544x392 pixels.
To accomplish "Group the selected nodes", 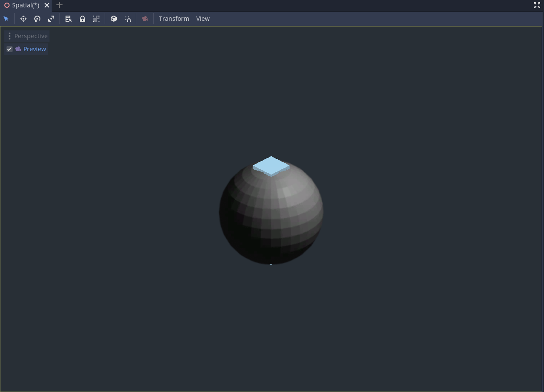I will click(x=96, y=19).
